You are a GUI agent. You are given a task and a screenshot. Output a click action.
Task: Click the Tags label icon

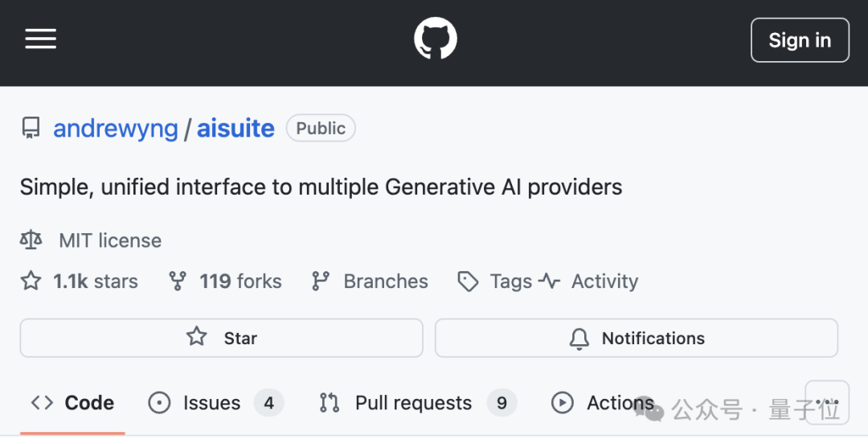pos(468,282)
